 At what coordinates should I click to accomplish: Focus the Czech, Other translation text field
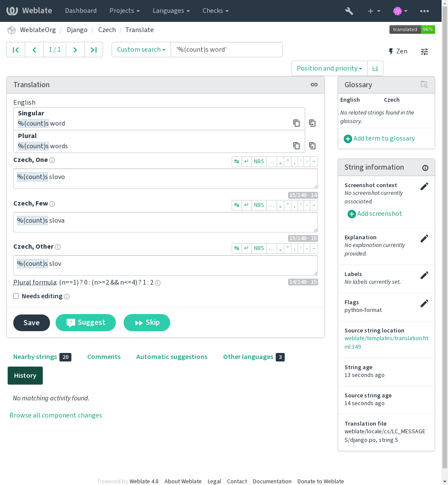[165, 265]
